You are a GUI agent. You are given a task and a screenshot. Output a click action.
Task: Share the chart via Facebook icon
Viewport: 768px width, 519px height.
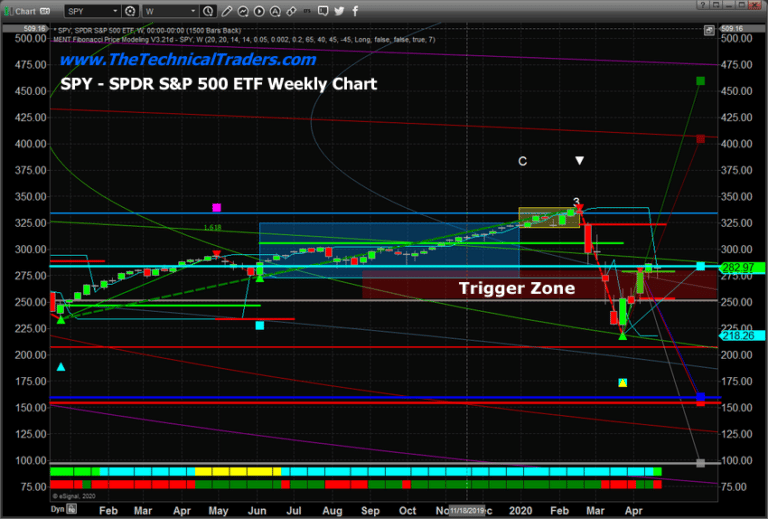coord(355,11)
